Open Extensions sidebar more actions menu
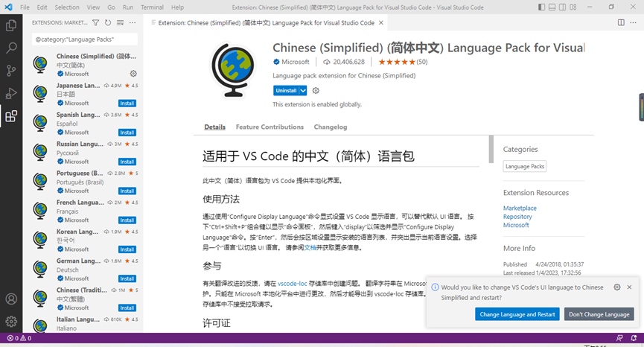Image resolution: width=644 pixels, height=347 pixels. pyautogui.click(x=133, y=22)
